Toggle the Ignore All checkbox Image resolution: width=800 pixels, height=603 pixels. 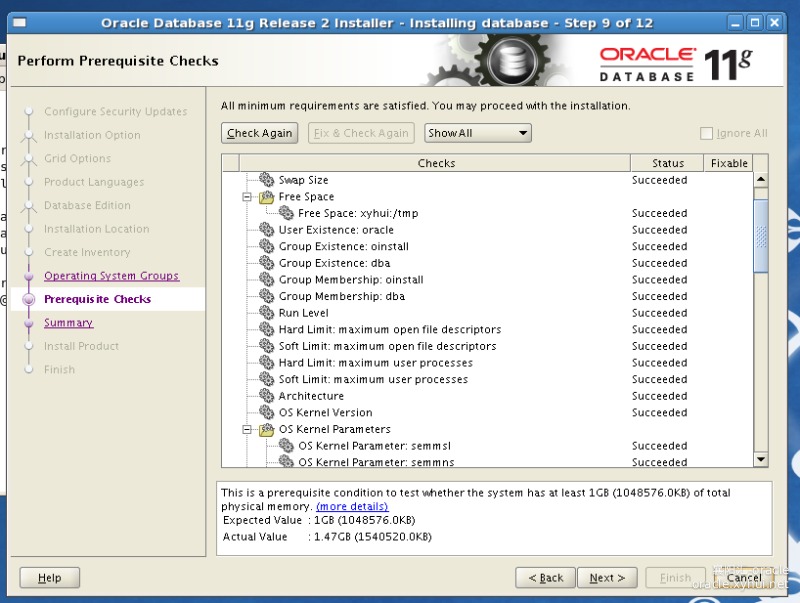706,133
